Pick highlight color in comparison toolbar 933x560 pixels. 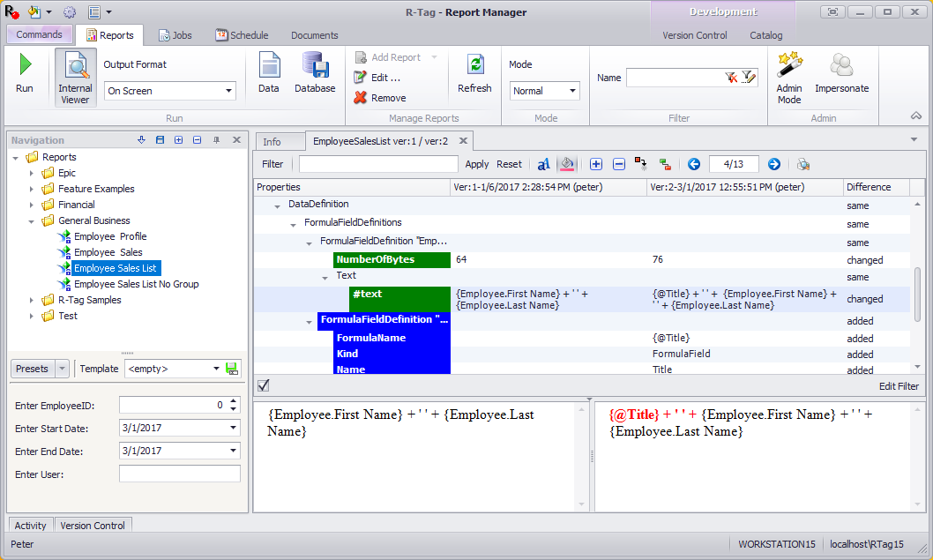568,164
